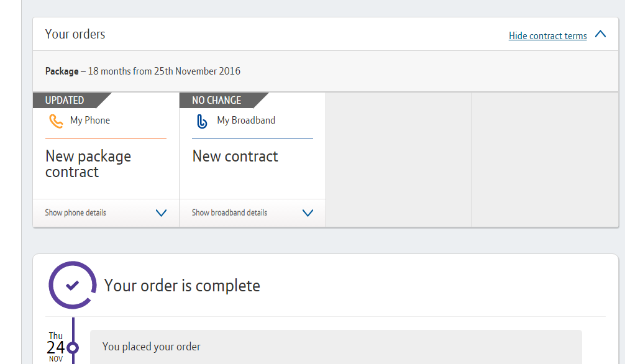Screen dimensions: 625x364
Task: Click the blue broadband icon
Action: 202,121
